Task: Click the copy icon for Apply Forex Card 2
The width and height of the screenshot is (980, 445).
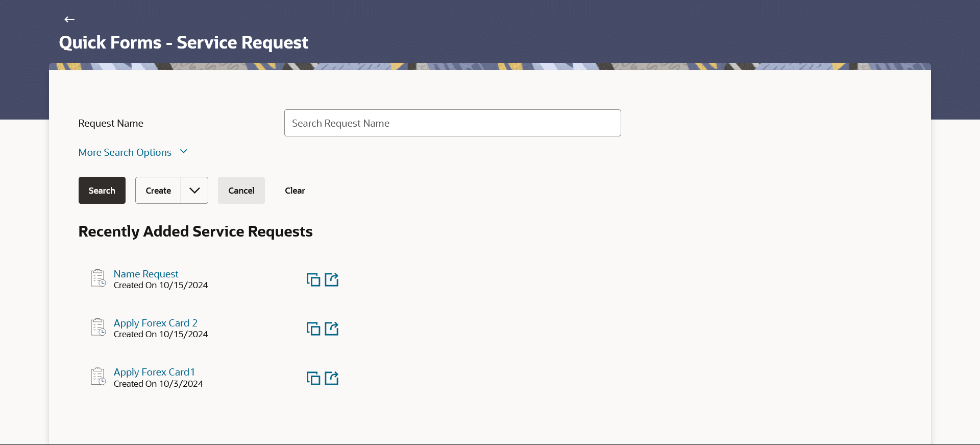Action: (x=313, y=329)
